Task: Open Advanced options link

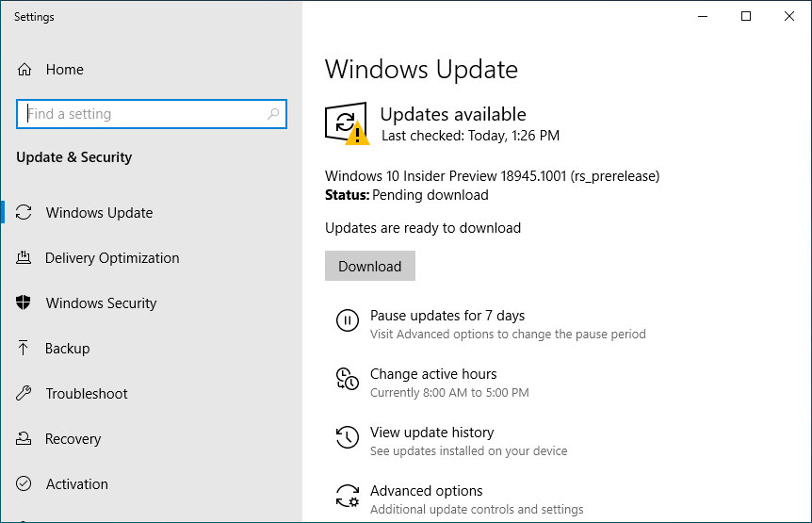Action: tap(426, 490)
